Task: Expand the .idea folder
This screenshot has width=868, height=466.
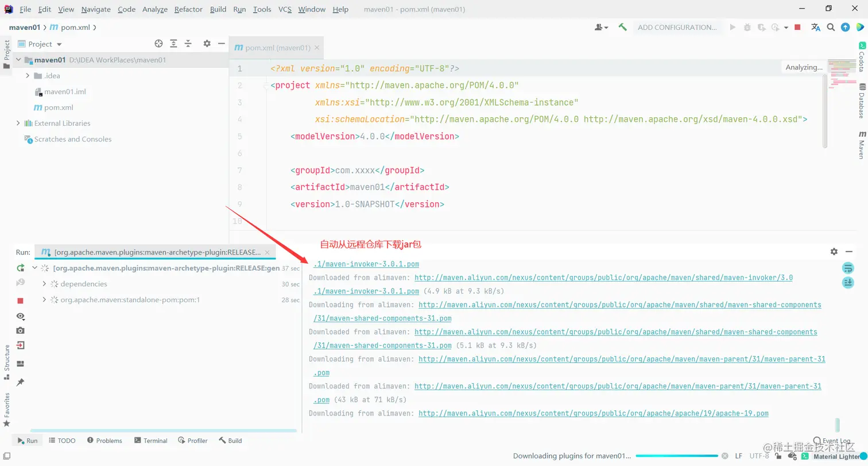Action: pyautogui.click(x=28, y=76)
